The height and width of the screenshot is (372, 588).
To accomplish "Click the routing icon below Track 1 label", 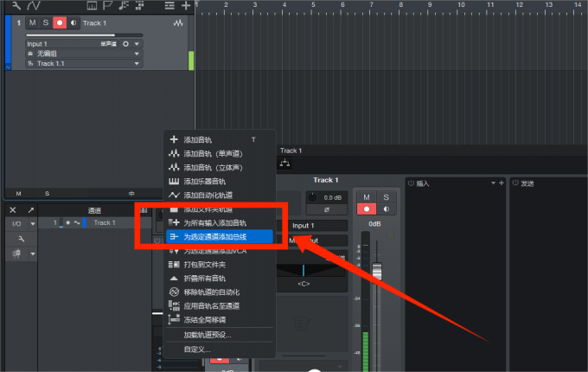I will 285,164.
